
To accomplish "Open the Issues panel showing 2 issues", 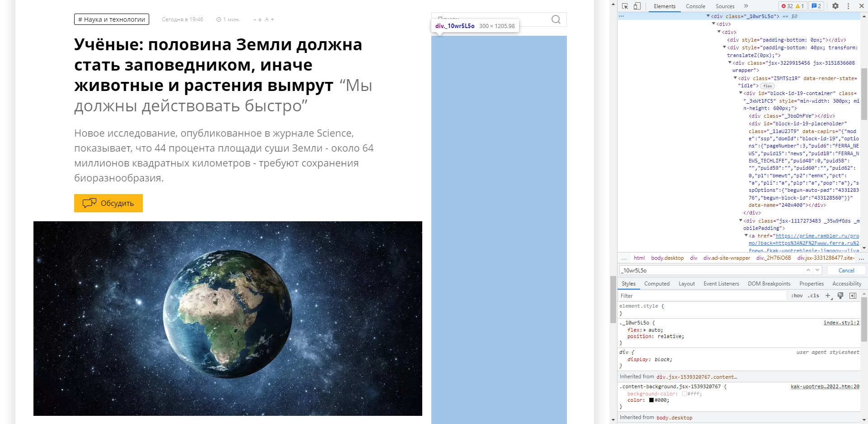I will 816,6.
